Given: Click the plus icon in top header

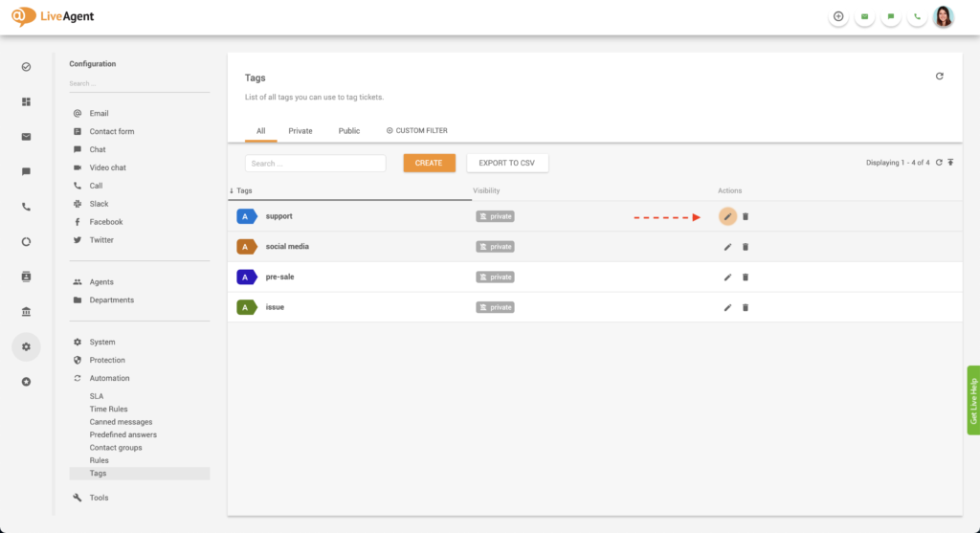Looking at the screenshot, I should 838,17.
